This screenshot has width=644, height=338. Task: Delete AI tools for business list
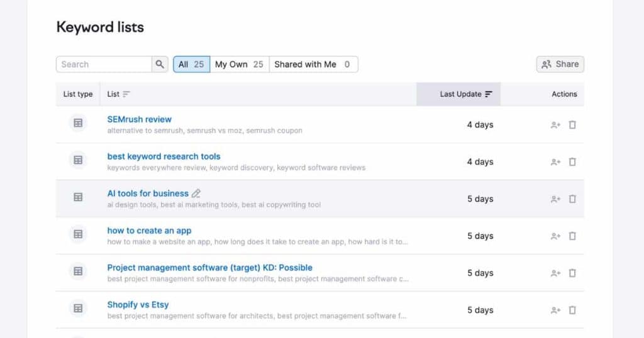click(572, 199)
